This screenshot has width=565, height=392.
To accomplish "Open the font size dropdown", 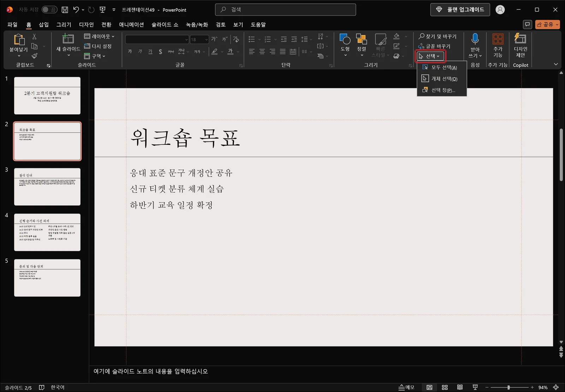I will (x=207, y=40).
